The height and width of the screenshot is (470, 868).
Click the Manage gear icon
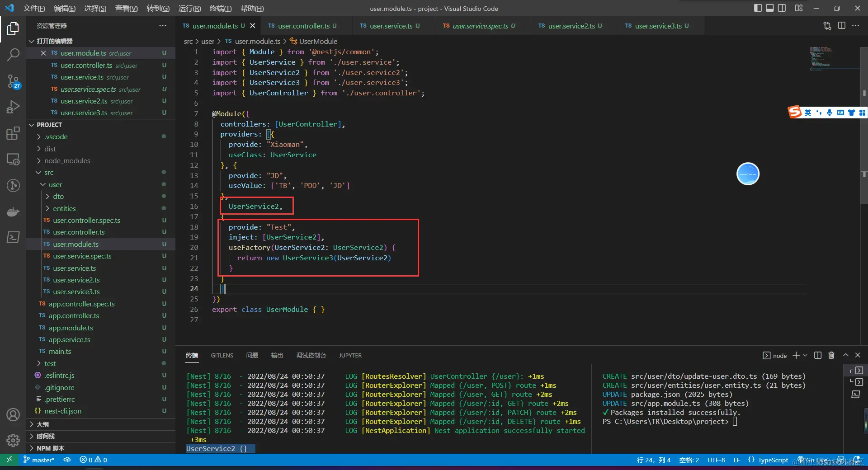click(x=13, y=440)
